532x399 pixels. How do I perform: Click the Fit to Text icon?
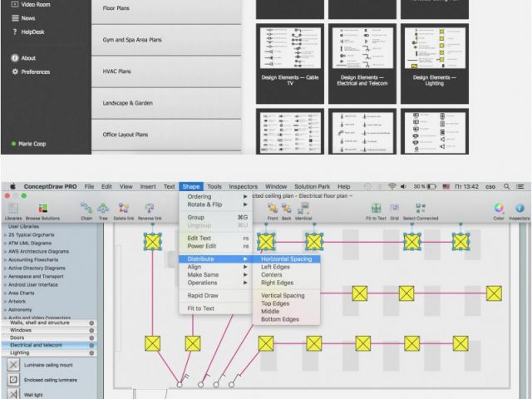tap(376, 209)
